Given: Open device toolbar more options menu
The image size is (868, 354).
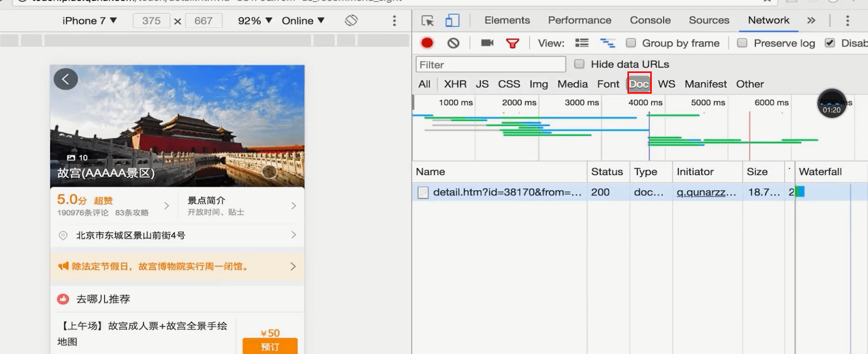Looking at the screenshot, I should tap(394, 21).
